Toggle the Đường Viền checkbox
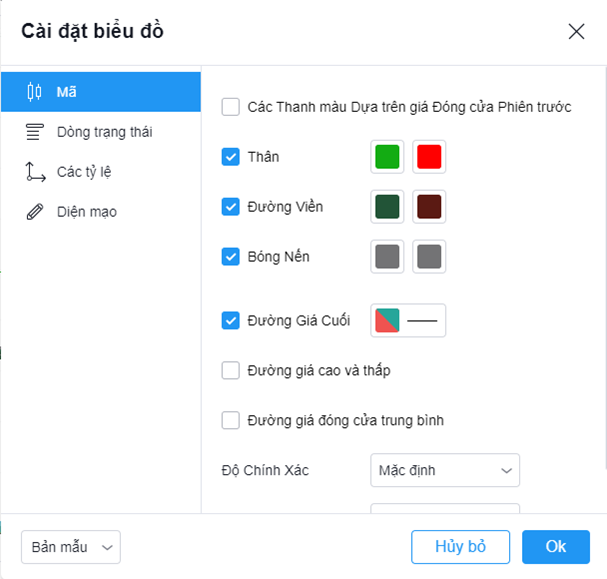Image resolution: width=607 pixels, height=579 pixels. pyautogui.click(x=230, y=207)
